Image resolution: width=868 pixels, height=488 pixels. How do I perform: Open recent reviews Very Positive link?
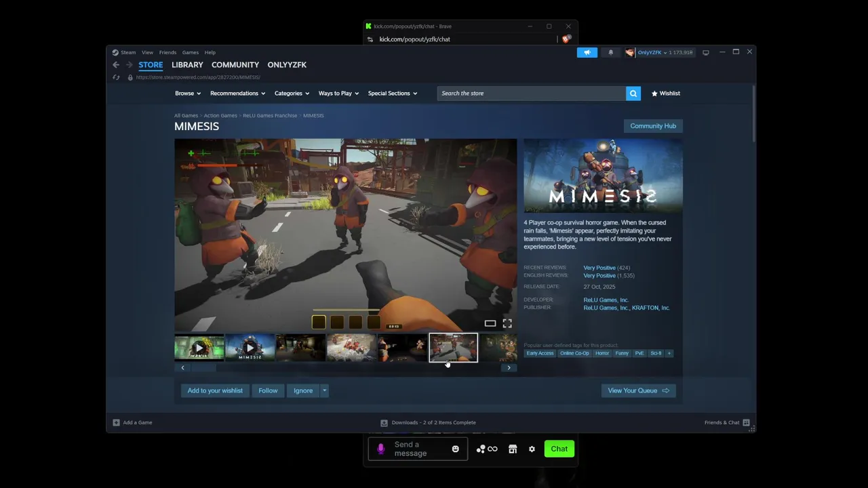[x=599, y=268]
